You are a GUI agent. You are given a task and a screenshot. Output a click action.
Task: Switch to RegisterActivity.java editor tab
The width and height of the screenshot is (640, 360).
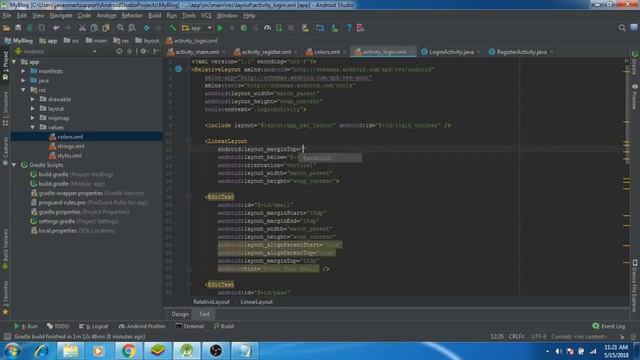click(521, 52)
